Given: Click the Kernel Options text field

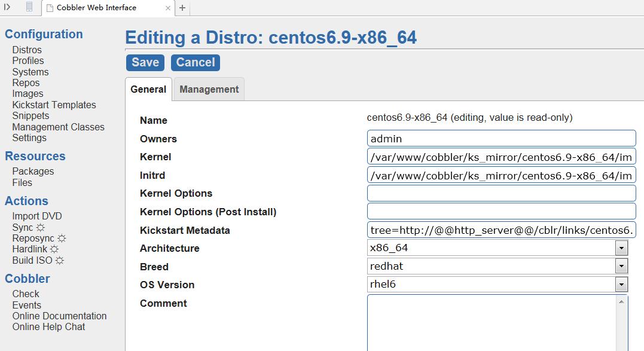Looking at the screenshot, I should [x=501, y=193].
